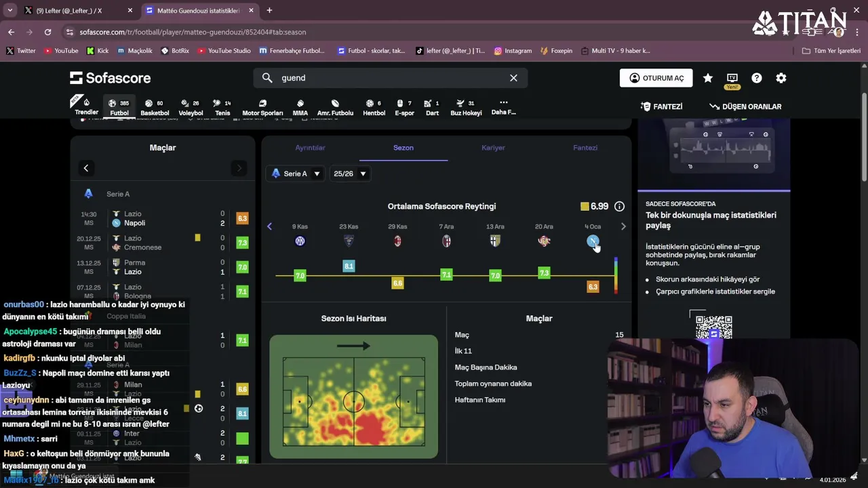Click Inter team logo under 9 Kas
This screenshot has width=868, height=488.
point(300,241)
